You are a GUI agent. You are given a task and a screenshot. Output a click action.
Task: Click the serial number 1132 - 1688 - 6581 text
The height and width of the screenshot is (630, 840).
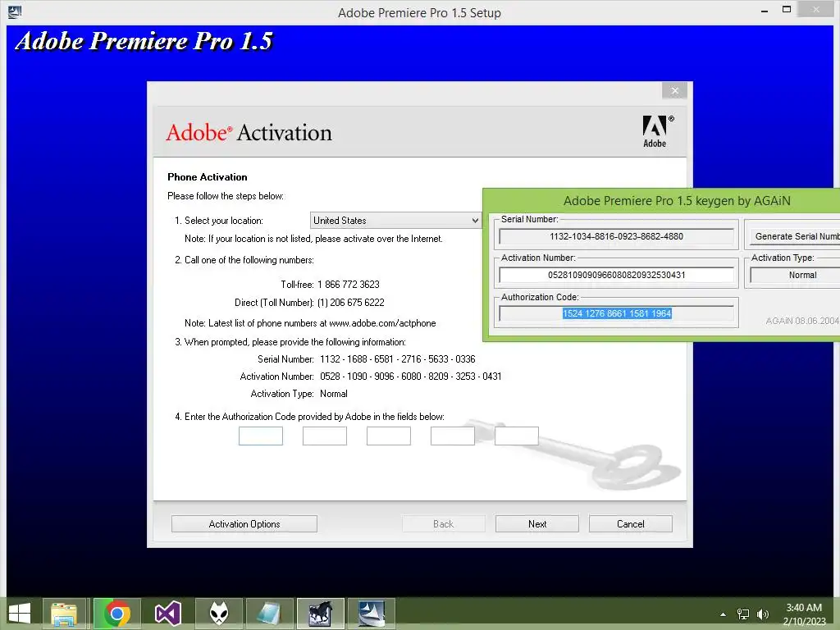click(398, 359)
